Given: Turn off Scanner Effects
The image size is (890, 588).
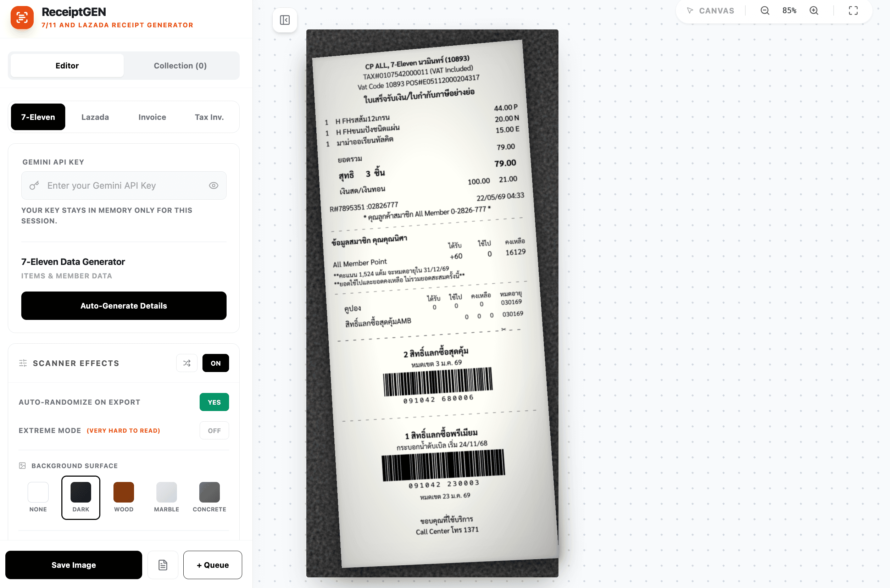Looking at the screenshot, I should pyautogui.click(x=216, y=363).
